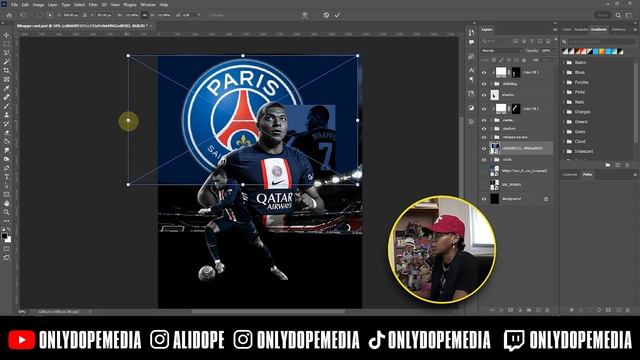640x360 pixels.
Task: Select the Hand tool
Action: point(7,203)
